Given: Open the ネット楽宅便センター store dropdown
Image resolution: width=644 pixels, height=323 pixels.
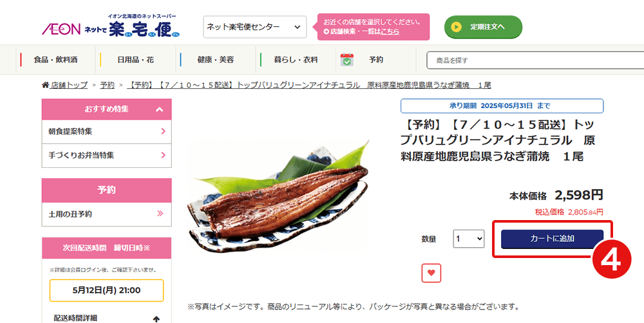Looking at the screenshot, I should [254, 27].
